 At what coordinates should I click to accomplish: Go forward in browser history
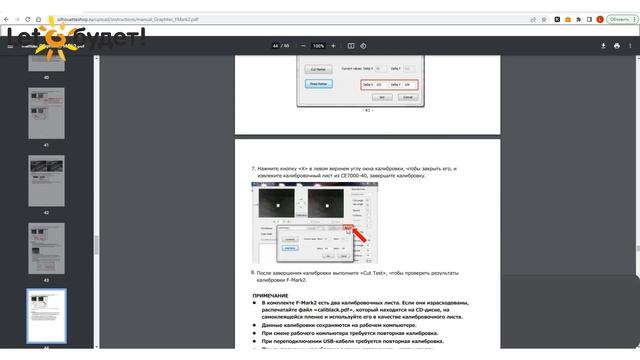17,19
